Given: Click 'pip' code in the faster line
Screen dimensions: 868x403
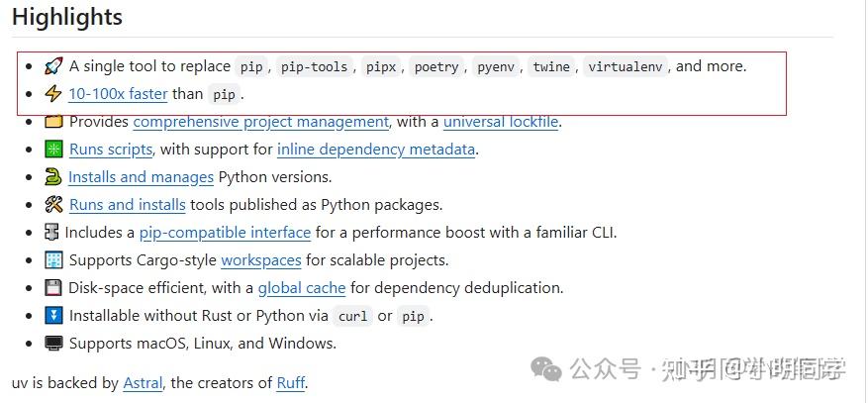Looking at the screenshot, I should click(225, 95).
